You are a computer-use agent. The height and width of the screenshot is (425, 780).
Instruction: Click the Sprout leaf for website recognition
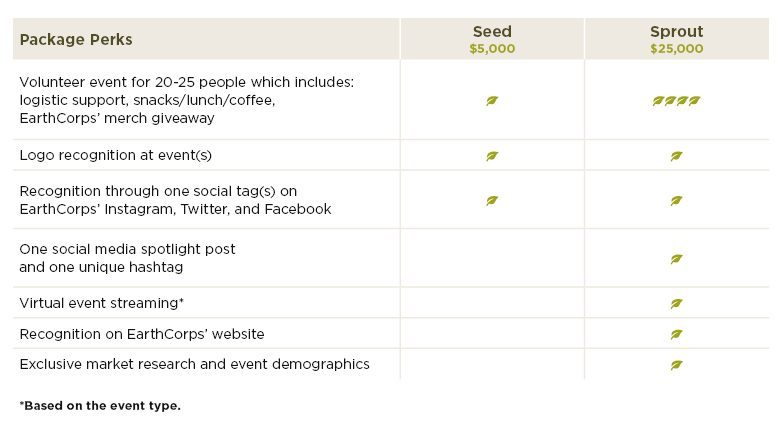point(676,334)
